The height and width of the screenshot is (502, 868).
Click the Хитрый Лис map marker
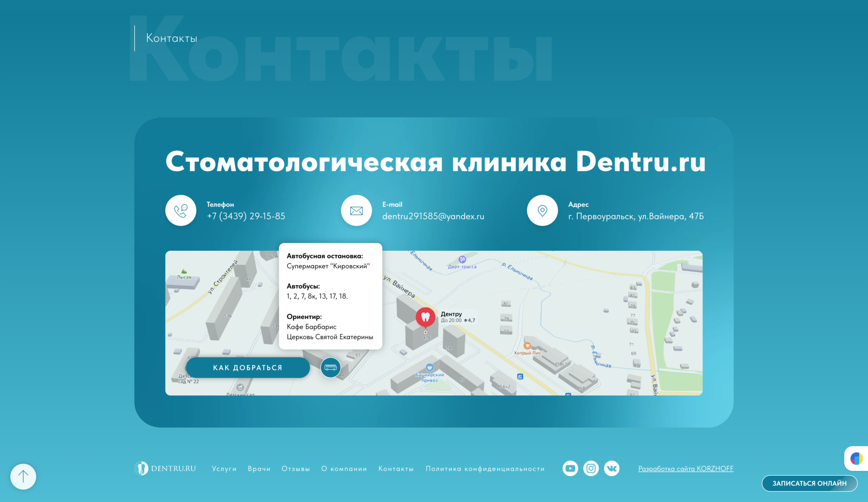pyautogui.click(x=527, y=345)
